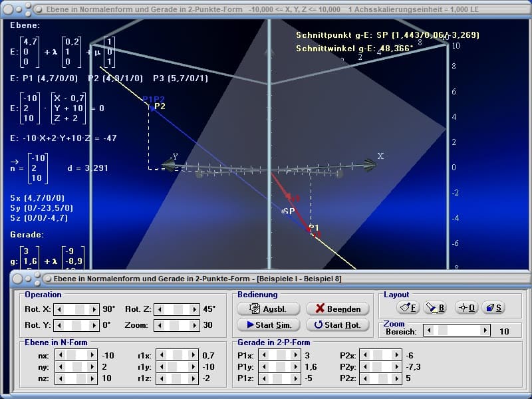Increase P1z with its right arrow
Image resolution: width=532 pixels, height=399 pixels.
[x=295, y=378]
